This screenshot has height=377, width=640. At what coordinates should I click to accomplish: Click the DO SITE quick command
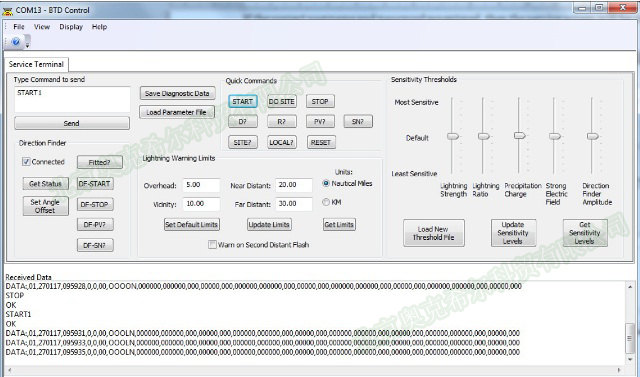point(282,101)
